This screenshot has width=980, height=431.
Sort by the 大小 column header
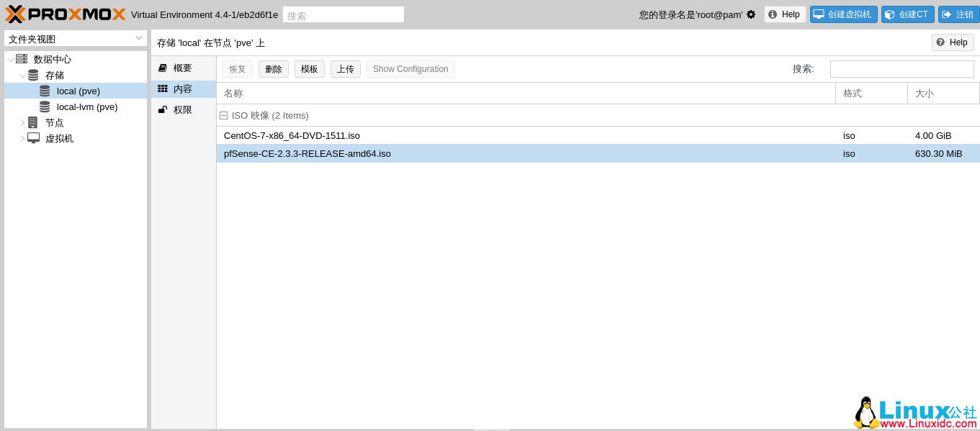tap(943, 94)
